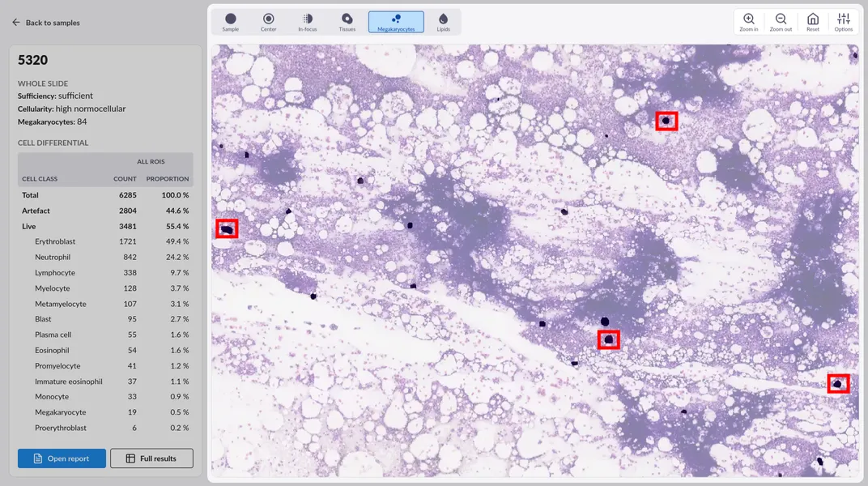Select the Neutrophil cell class row

click(105, 257)
